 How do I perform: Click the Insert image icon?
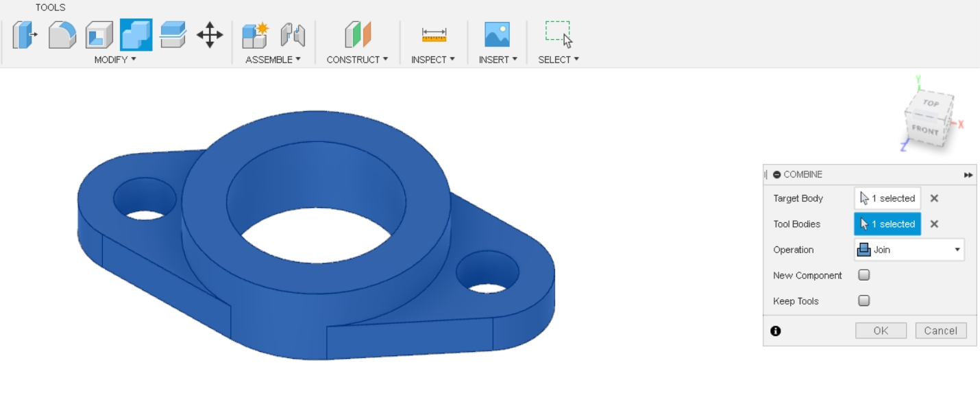pyautogui.click(x=497, y=34)
